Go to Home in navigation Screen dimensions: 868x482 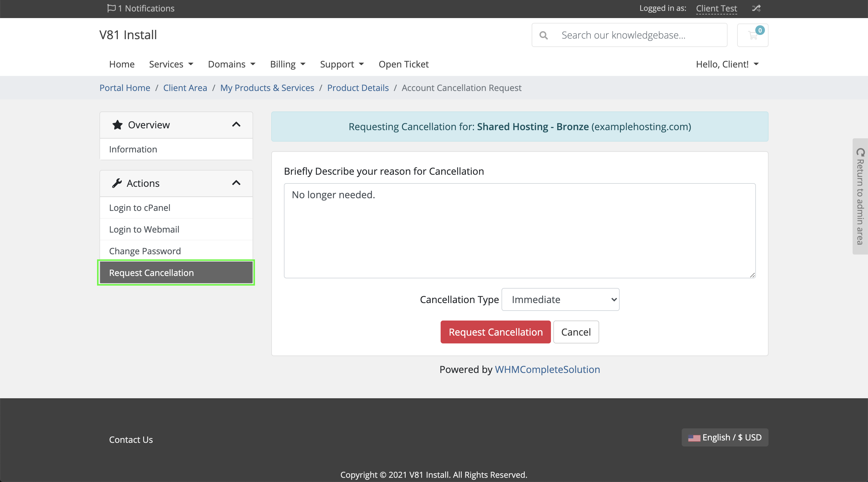[x=122, y=64]
